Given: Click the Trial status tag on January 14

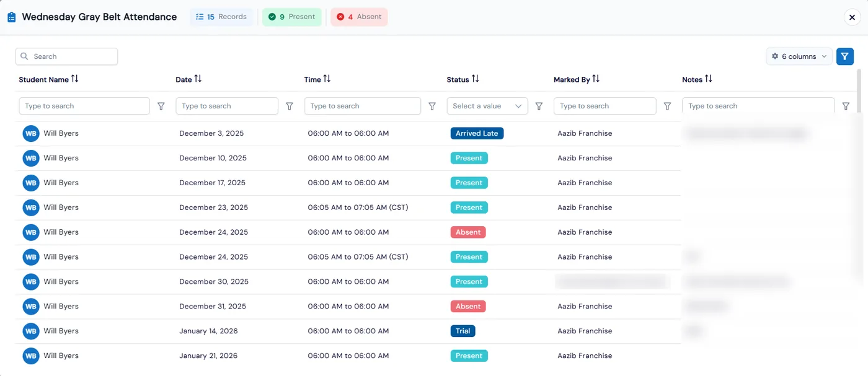Looking at the screenshot, I should [463, 331].
